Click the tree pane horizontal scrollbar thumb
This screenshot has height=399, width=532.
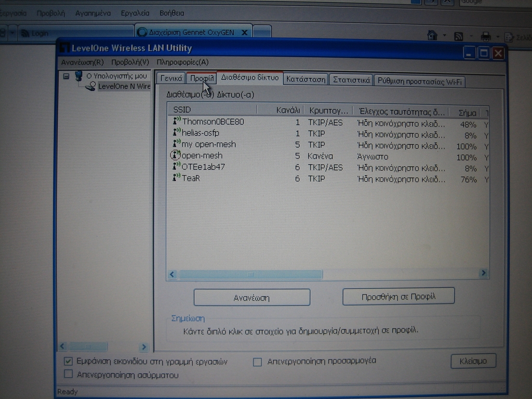[88, 347]
